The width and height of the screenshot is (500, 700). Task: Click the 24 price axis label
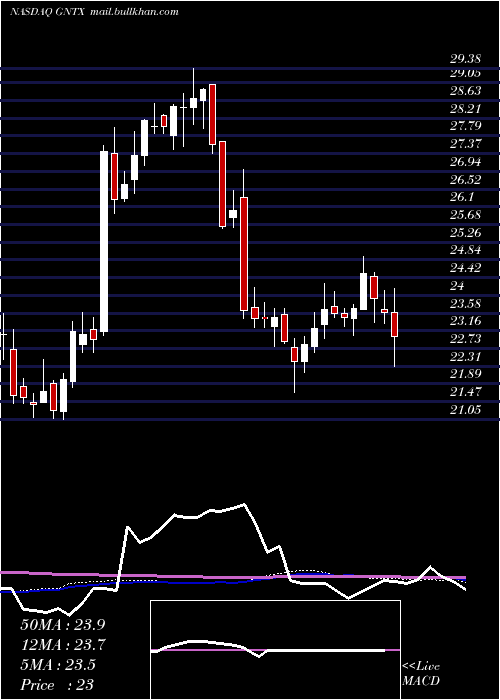pos(458,285)
